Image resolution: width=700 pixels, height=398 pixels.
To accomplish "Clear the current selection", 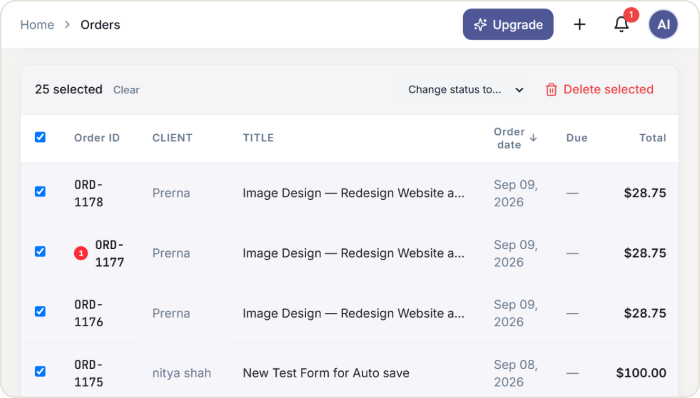I will coord(126,90).
